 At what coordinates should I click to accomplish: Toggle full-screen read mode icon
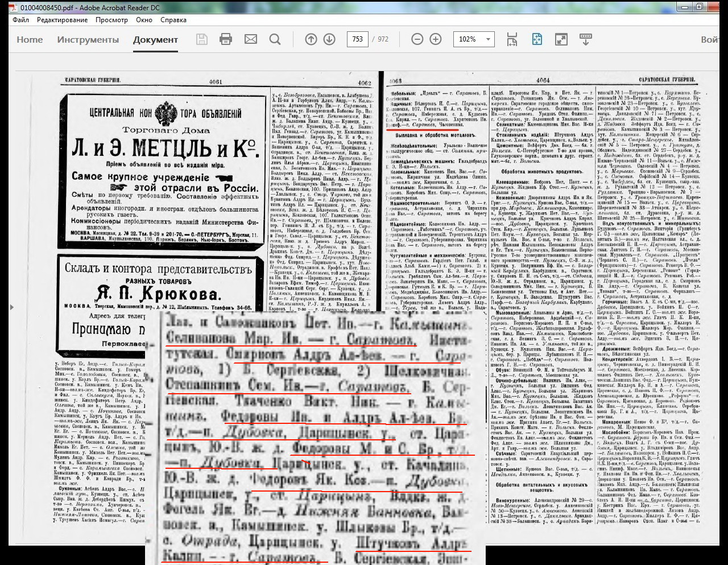[561, 39]
